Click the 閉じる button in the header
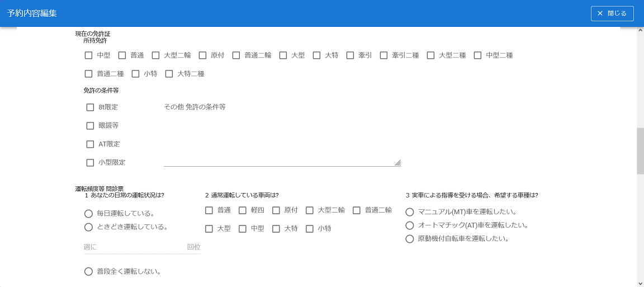Viewport: 644px width, 287px height. (x=612, y=13)
